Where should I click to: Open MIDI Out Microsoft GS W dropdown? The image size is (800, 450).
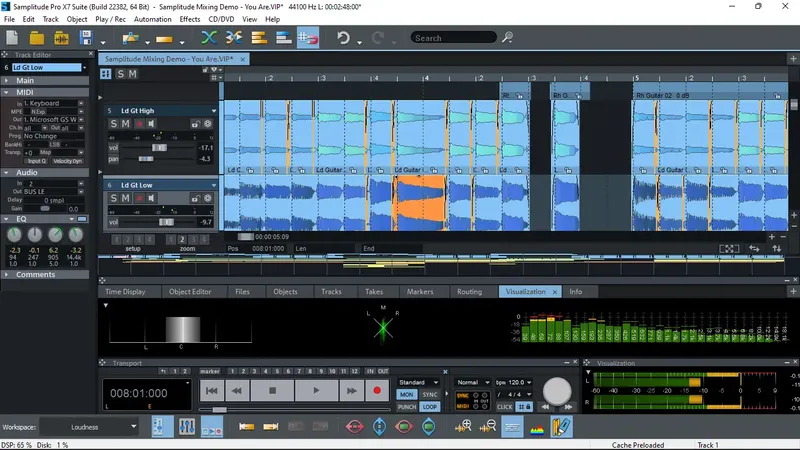tap(81, 119)
